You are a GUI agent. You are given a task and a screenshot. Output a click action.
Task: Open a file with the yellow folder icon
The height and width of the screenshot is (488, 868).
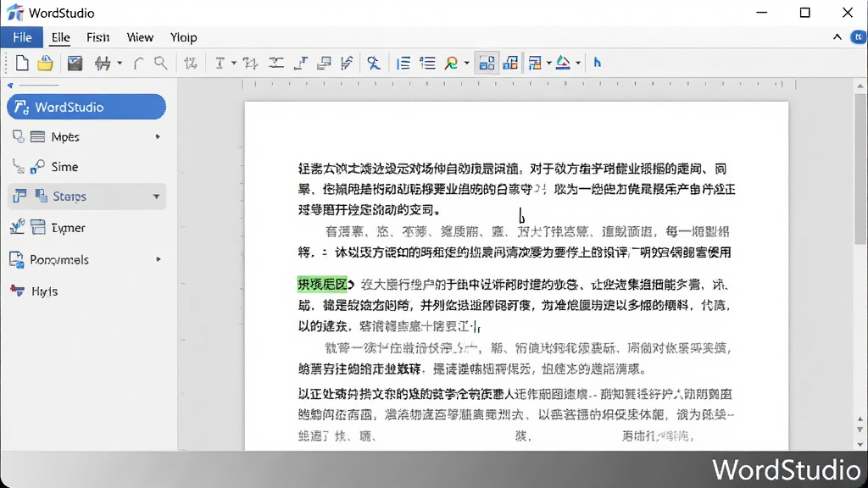tap(46, 63)
